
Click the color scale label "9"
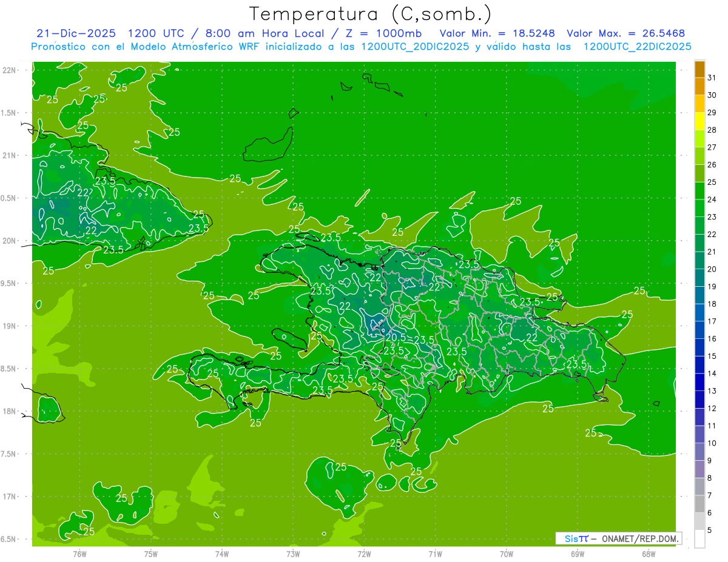(710, 461)
